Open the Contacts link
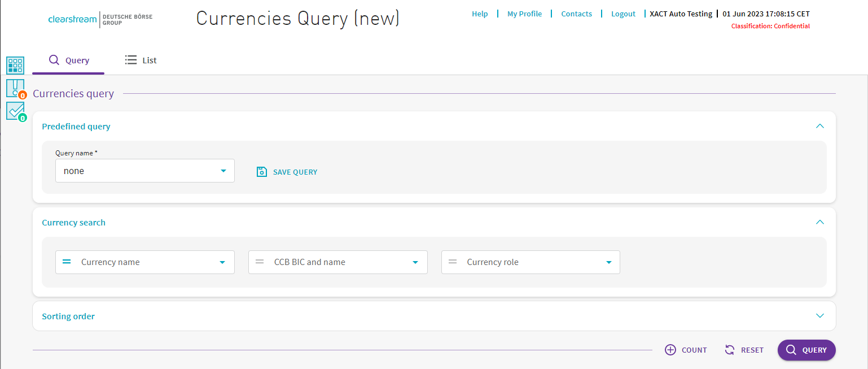Screen dimensions: 868x369 (577, 14)
